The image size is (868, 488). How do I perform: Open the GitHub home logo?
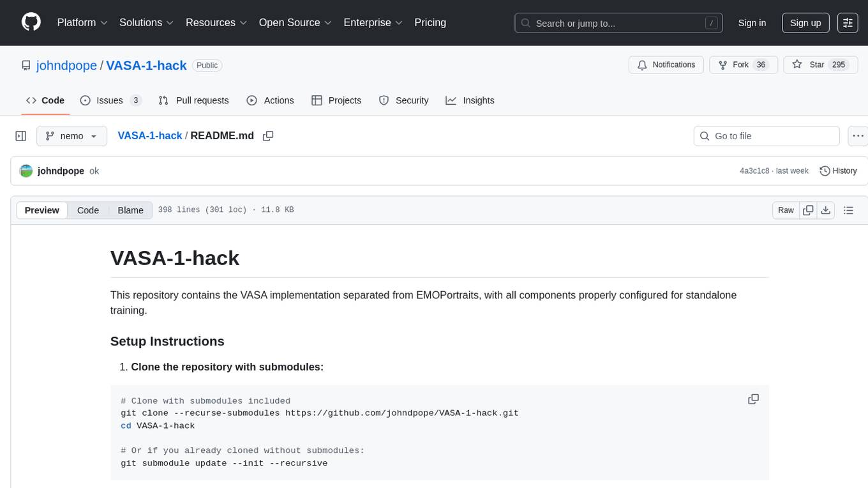(31, 22)
